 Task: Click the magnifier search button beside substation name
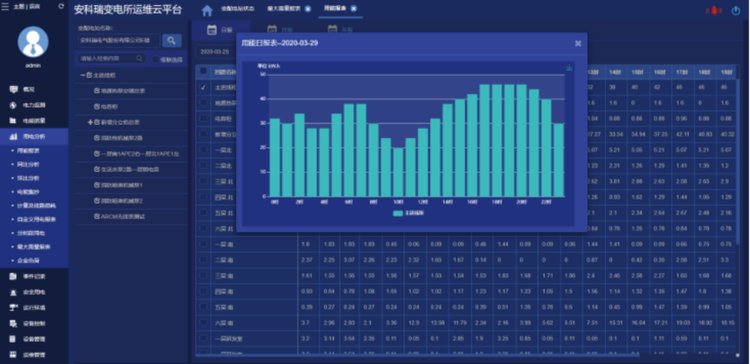click(172, 41)
